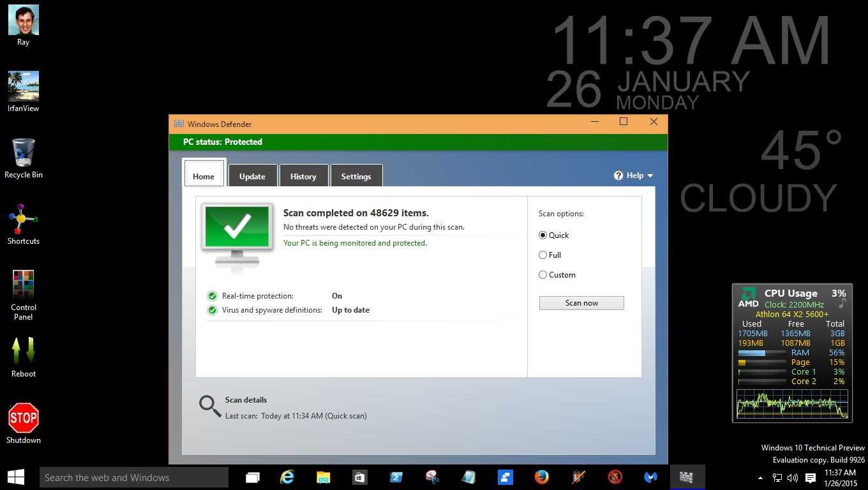Launch PowerShell from the taskbar
The height and width of the screenshot is (490, 868).
[396, 477]
